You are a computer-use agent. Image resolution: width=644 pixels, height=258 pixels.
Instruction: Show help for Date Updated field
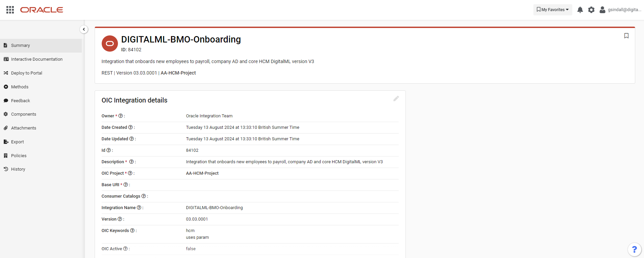[132, 139]
